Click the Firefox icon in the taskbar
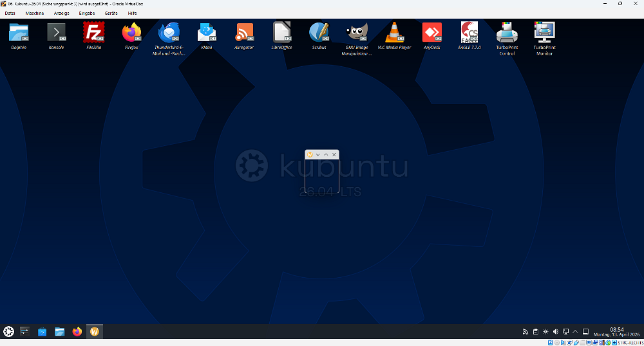The image size is (644, 346). pos(77,332)
